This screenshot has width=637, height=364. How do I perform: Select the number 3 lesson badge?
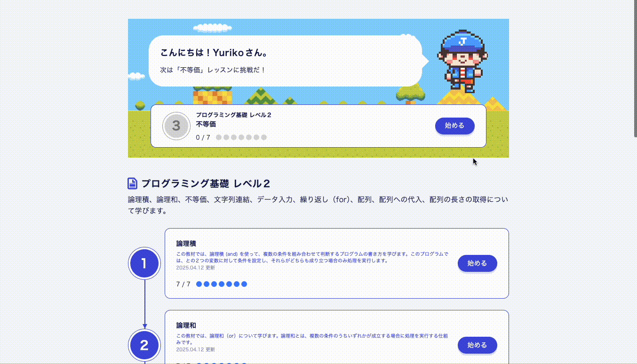176,126
